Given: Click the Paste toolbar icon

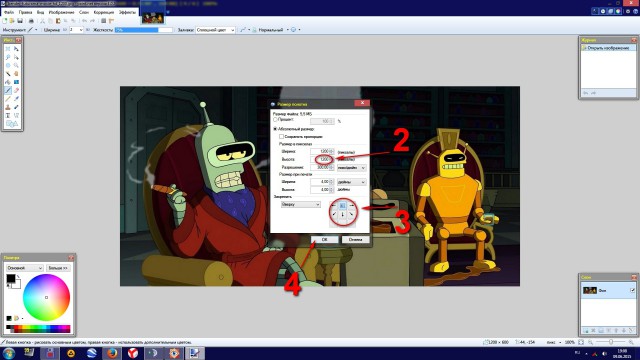Looking at the screenshot, I should pos(58,21).
